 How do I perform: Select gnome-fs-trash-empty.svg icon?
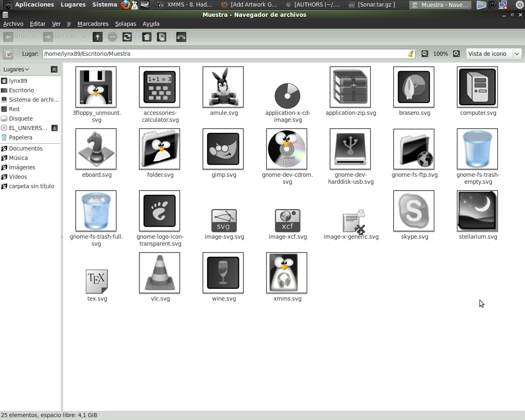pyautogui.click(x=477, y=149)
